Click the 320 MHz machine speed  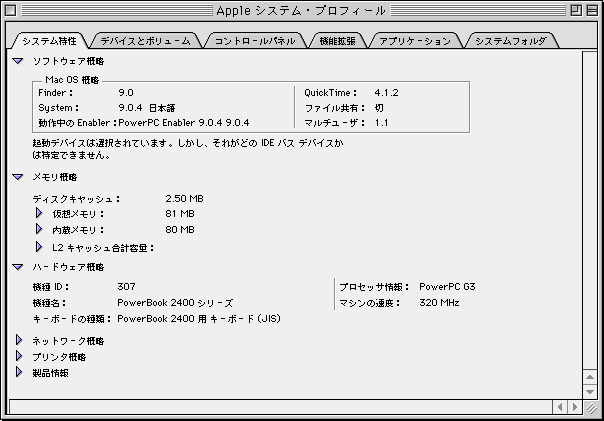(439, 303)
